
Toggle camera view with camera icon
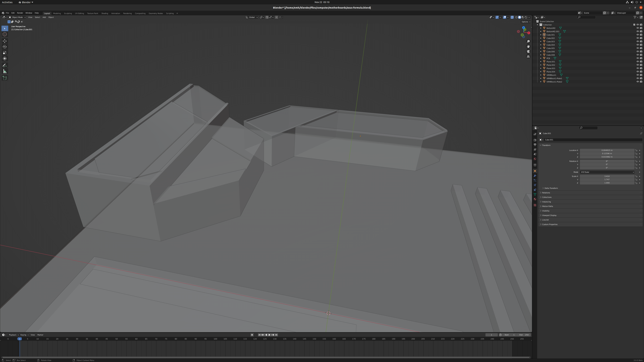[528, 51]
